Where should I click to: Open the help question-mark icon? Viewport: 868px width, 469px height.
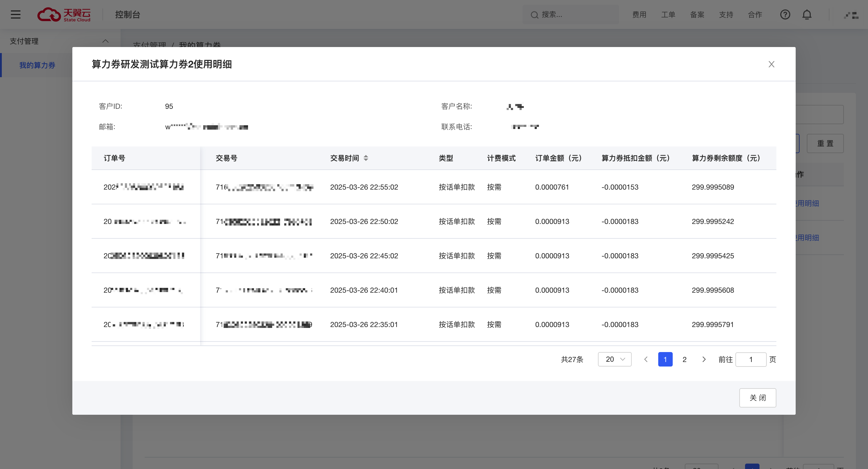tap(785, 14)
